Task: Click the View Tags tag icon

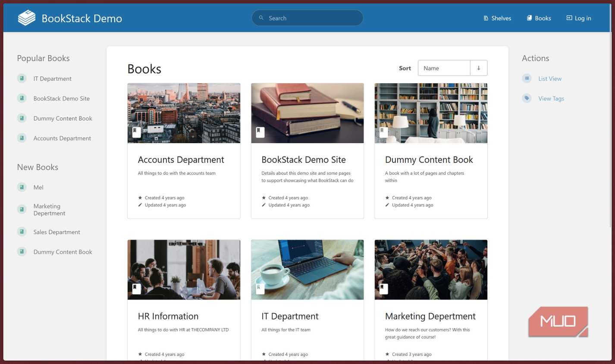Action: click(x=527, y=98)
